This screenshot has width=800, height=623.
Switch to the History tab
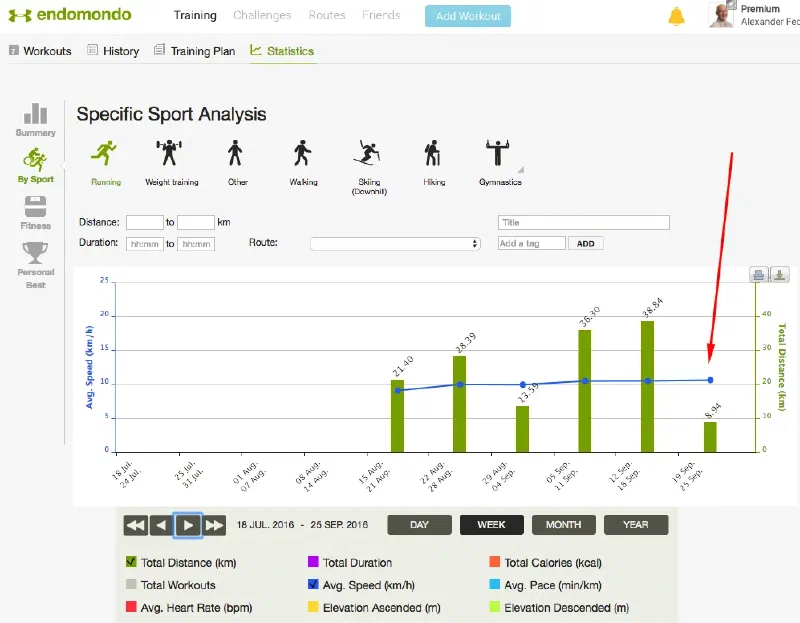(113, 51)
